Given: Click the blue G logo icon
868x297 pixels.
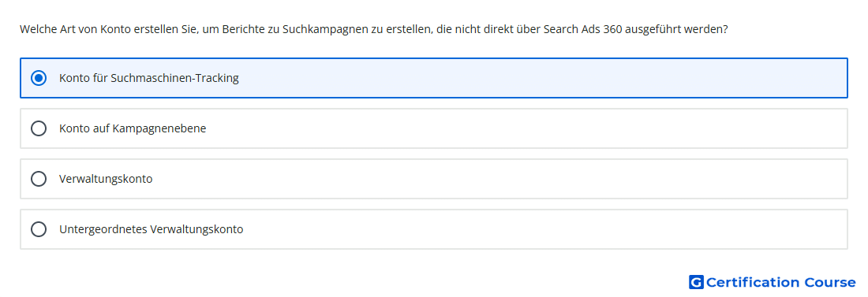Looking at the screenshot, I should (x=696, y=283).
